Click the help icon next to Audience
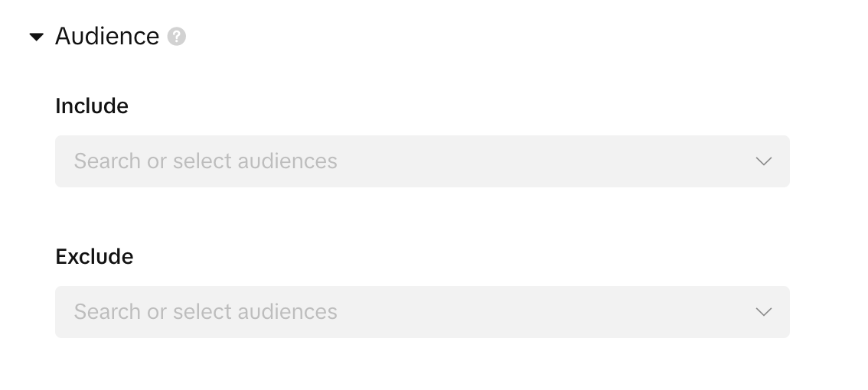 coord(177,37)
